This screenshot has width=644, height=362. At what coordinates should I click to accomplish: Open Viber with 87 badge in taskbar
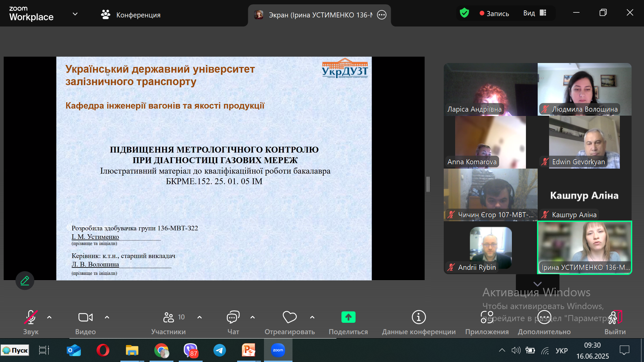(191, 350)
